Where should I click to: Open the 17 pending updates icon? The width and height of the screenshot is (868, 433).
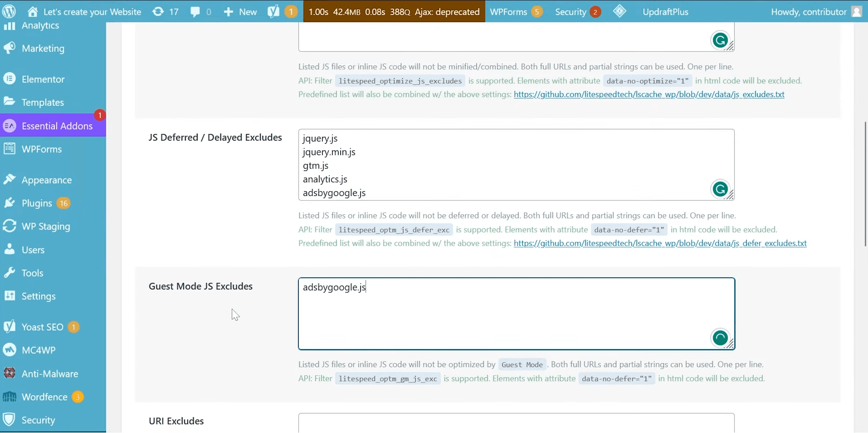click(x=158, y=11)
